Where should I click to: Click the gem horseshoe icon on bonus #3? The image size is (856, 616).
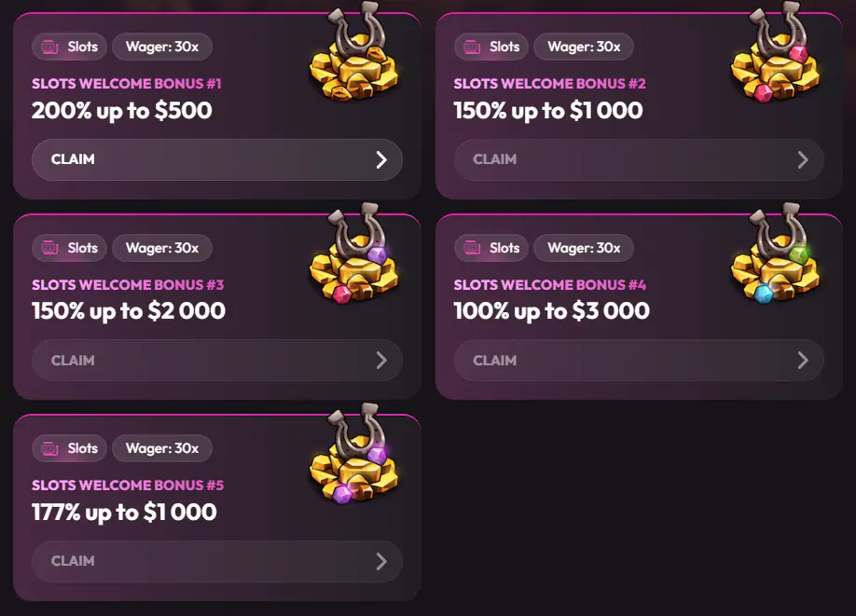point(354,261)
